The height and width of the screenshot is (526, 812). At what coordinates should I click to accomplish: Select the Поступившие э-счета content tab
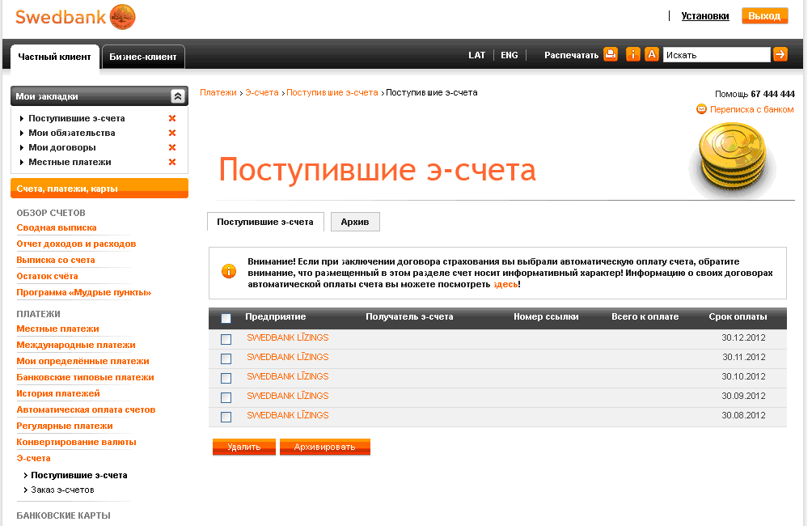click(x=265, y=222)
